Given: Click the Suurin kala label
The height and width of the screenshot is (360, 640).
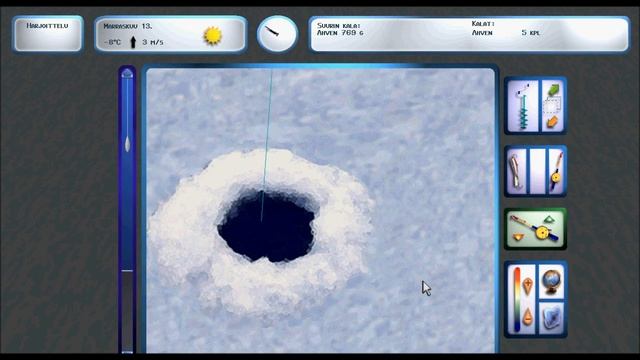Looking at the screenshot, I should coord(339,26).
